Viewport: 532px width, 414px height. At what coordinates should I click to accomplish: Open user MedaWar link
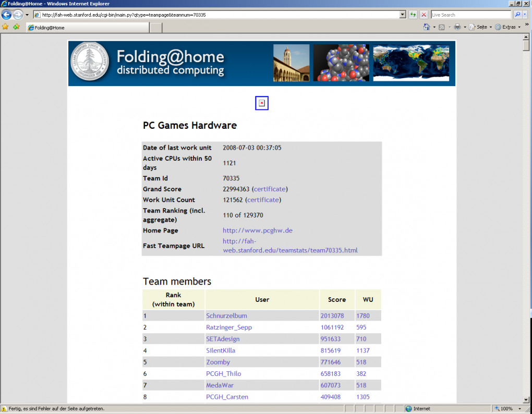220,385
